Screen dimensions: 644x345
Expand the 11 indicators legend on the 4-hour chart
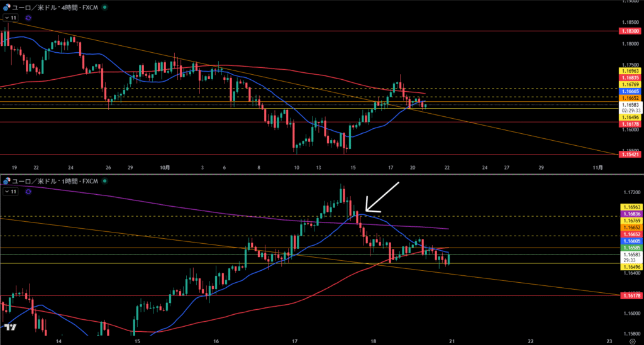(11, 18)
